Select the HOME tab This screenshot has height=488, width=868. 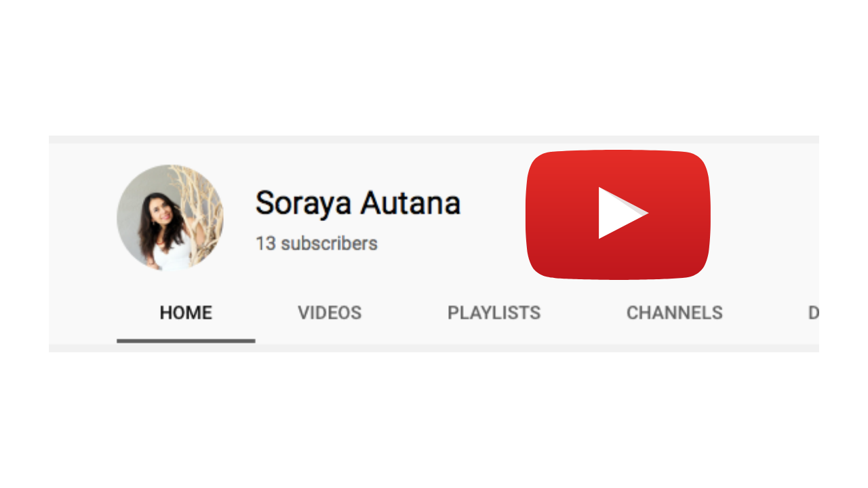[x=186, y=313]
